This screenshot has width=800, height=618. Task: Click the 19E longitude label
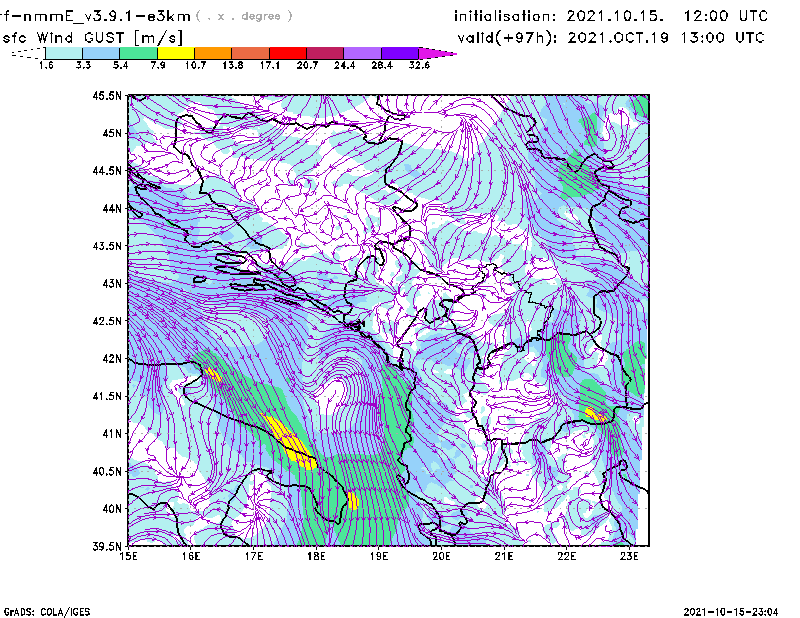(x=379, y=556)
